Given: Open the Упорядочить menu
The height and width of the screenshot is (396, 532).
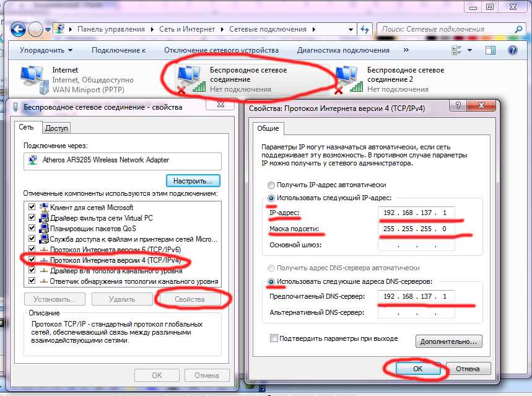Looking at the screenshot, I should 46,50.
